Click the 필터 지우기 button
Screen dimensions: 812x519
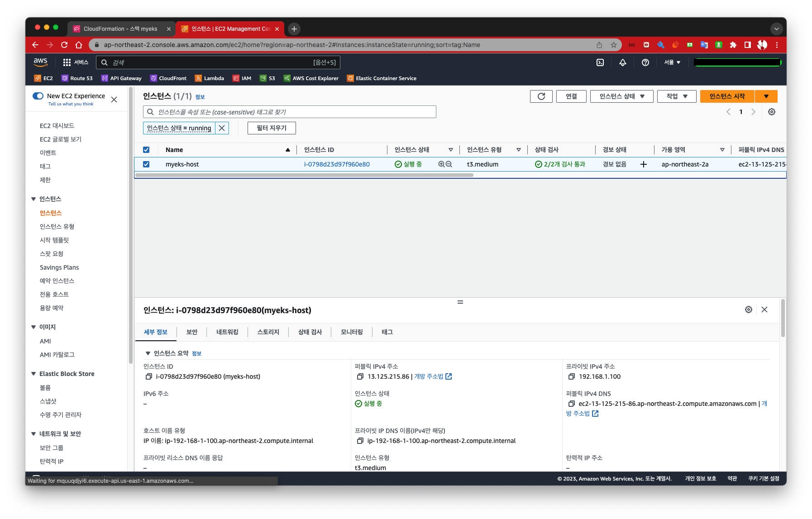[x=272, y=128]
